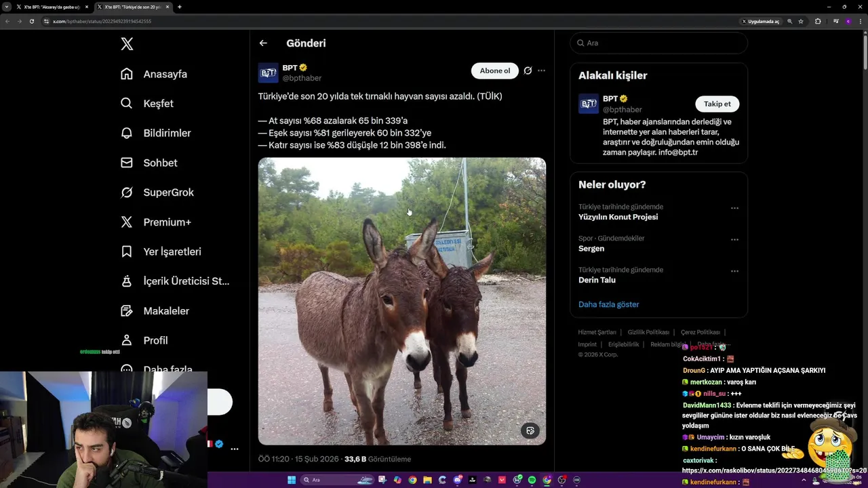Open Sohbet messages
This screenshot has width=868, height=488.
coord(149,163)
